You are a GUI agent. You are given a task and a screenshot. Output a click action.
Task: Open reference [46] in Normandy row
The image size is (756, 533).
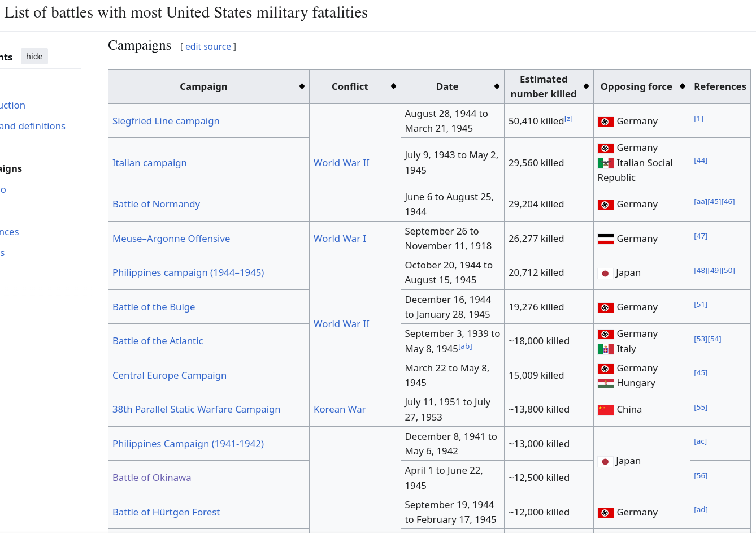point(728,202)
